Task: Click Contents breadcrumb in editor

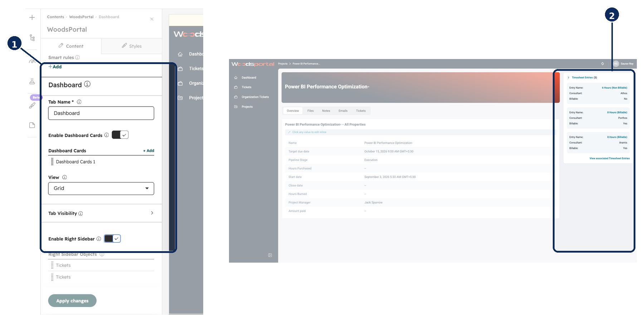Action: click(x=55, y=17)
